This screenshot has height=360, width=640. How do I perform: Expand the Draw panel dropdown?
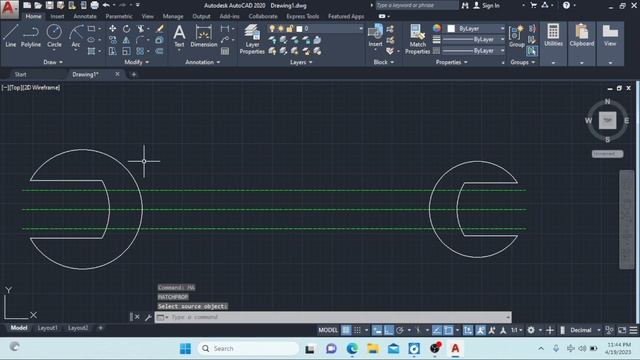[53, 62]
